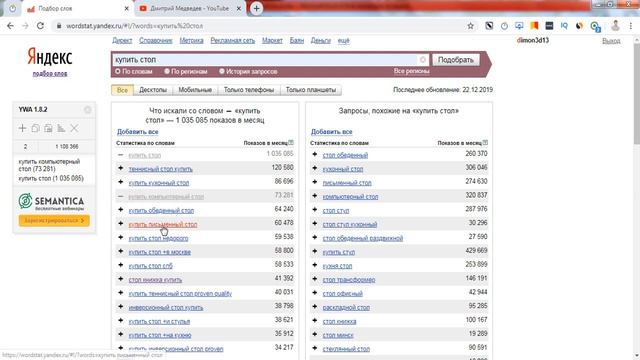Open the IQ browser extension

pos(564,26)
